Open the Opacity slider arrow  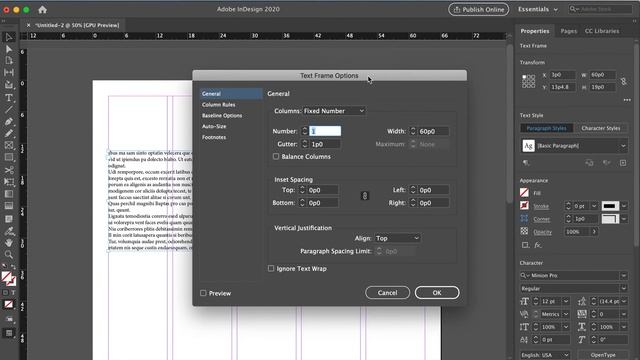tap(594, 232)
